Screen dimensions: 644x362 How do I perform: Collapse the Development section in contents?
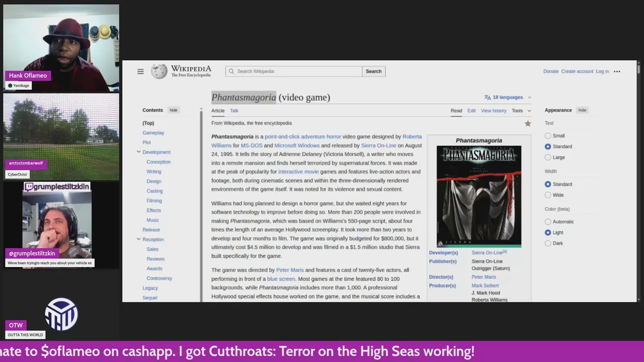138,152
